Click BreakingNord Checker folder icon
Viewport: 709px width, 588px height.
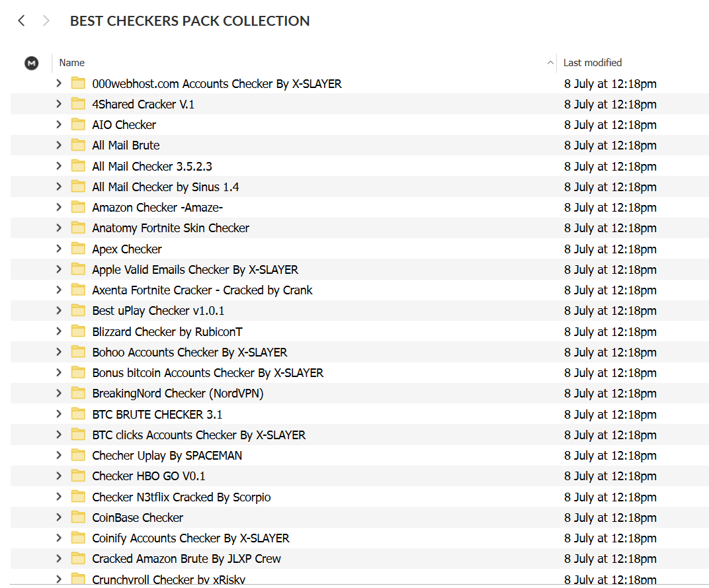coord(78,393)
